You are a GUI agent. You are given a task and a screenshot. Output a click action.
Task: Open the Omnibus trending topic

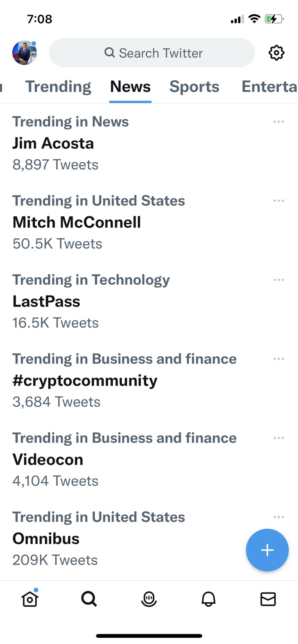[x=46, y=539]
